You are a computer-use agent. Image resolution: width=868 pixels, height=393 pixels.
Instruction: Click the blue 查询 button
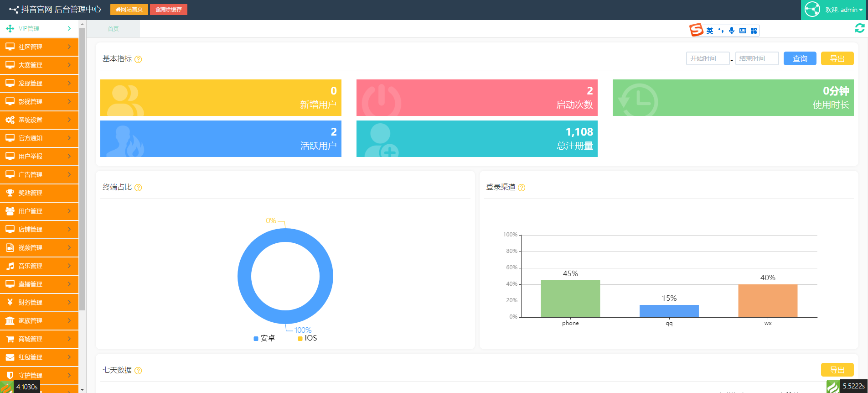pyautogui.click(x=800, y=58)
